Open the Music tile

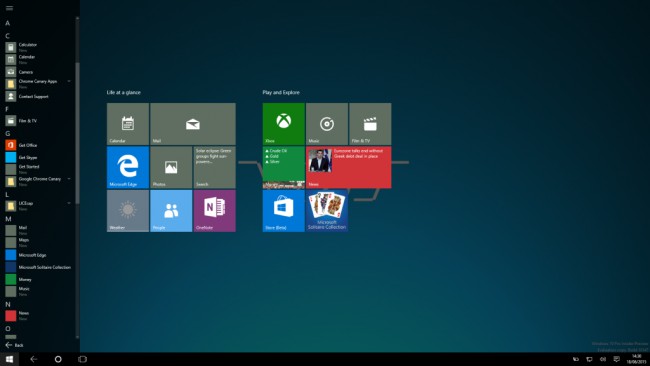327,124
